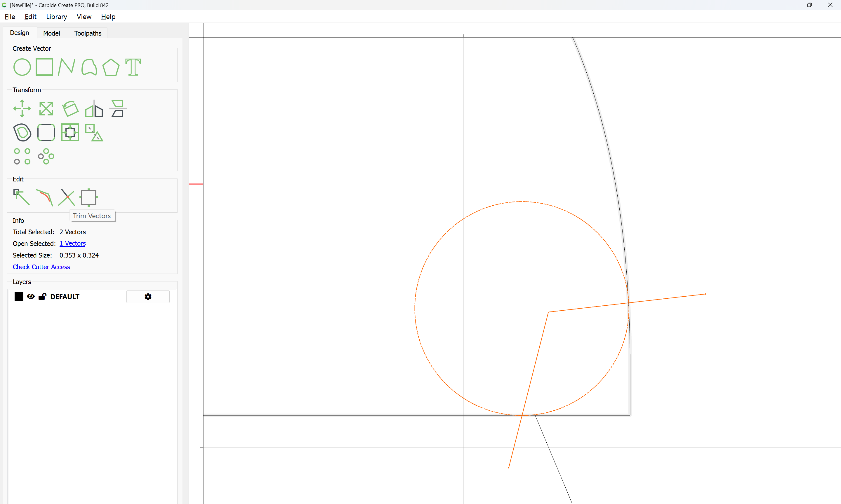Select the Polyline vector tool
Image resolution: width=841 pixels, height=504 pixels.
coord(66,67)
